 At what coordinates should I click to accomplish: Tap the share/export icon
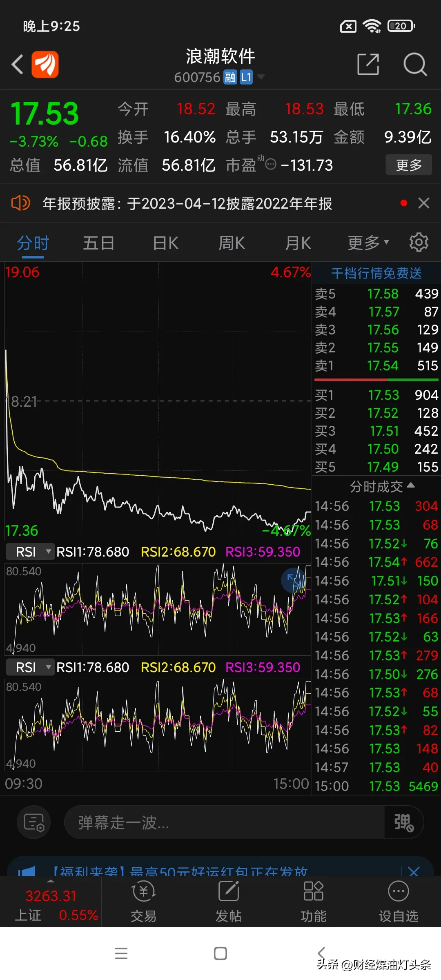point(368,64)
